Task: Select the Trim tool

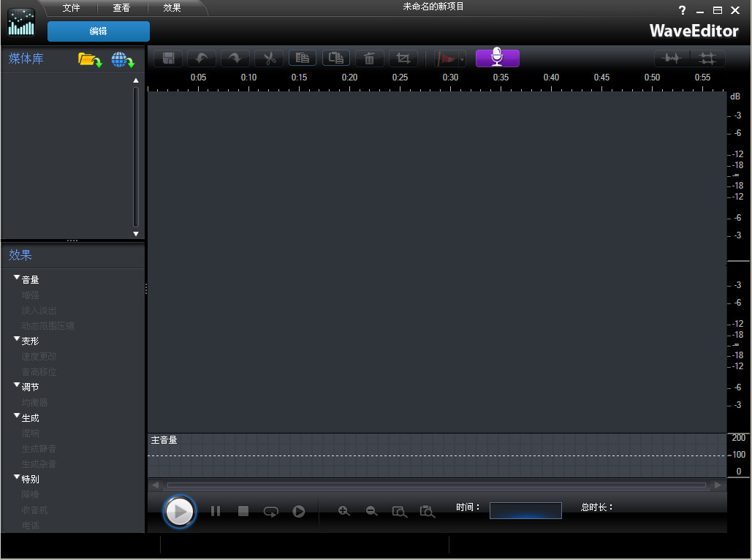Action: pyautogui.click(x=403, y=58)
